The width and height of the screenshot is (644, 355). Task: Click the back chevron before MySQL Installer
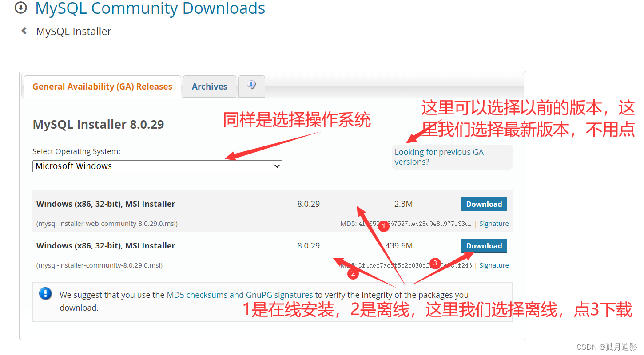[x=24, y=31]
